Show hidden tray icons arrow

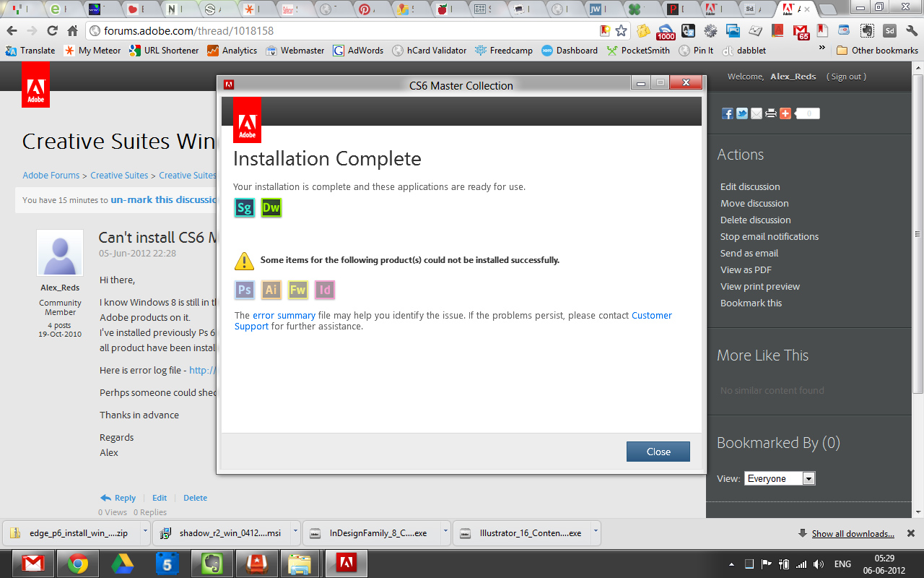click(x=731, y=564)
